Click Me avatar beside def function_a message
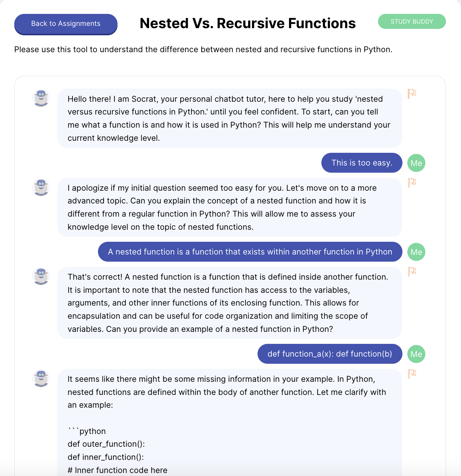The height and width of the screenshot is (476, 461). pyautogui.click(x=416, y=354)
